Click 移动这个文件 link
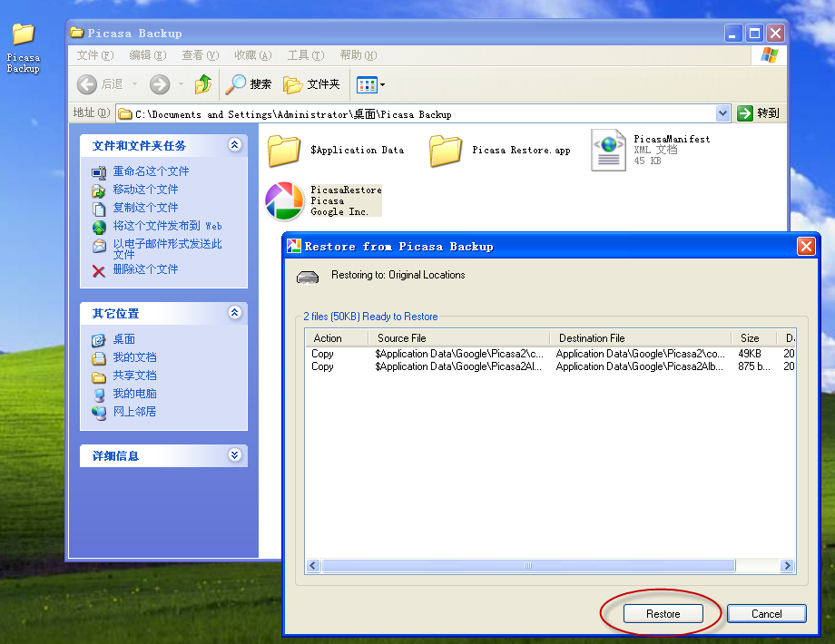 tap(145, 190)
